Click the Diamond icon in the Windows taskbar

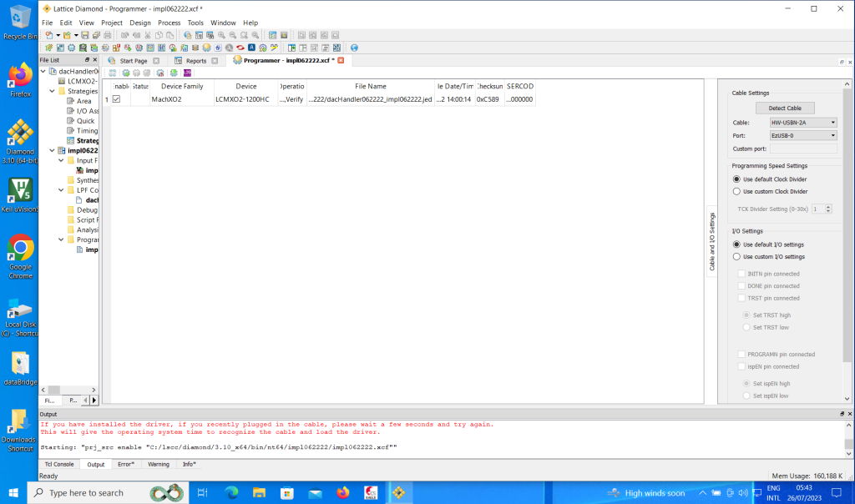398,492
